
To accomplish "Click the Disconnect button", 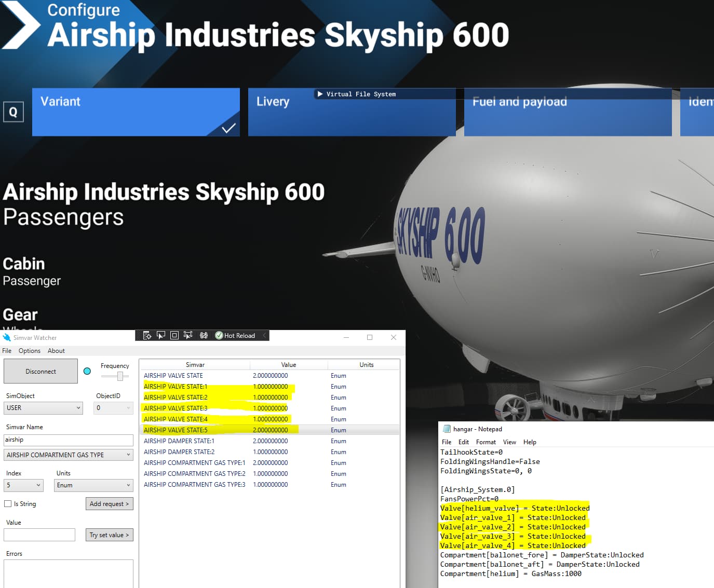I will [x=41, y=371].
